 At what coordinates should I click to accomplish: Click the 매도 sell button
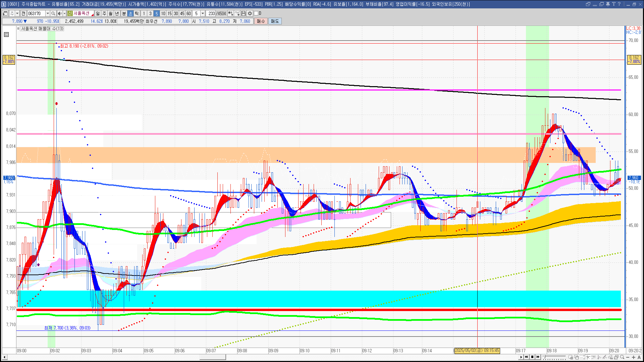275,21
